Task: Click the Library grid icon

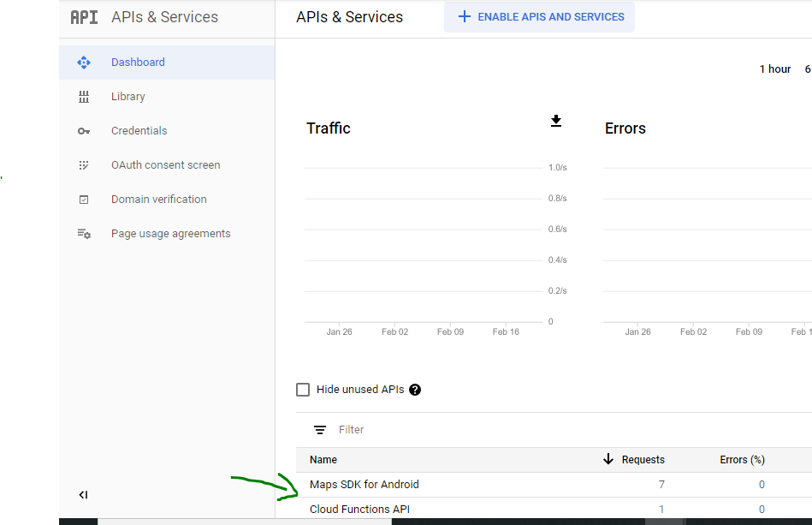Action: coord(84,97)
